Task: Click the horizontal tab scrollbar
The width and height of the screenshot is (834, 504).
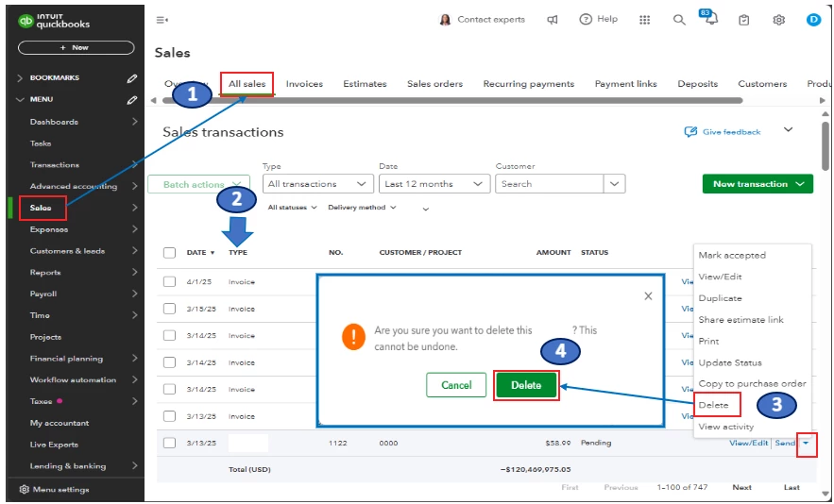Action: tap(452, 100)
